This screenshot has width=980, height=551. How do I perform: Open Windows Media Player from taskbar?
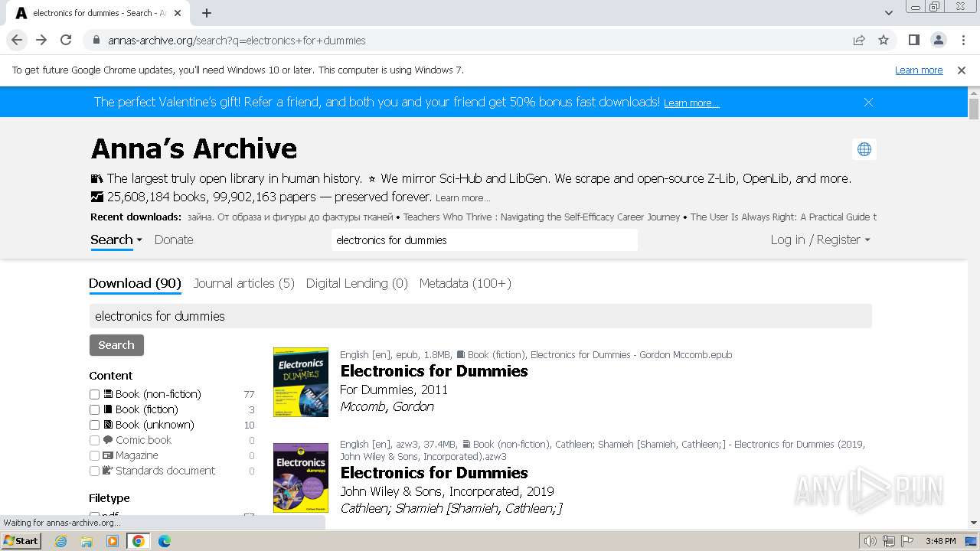pos(113,541)
